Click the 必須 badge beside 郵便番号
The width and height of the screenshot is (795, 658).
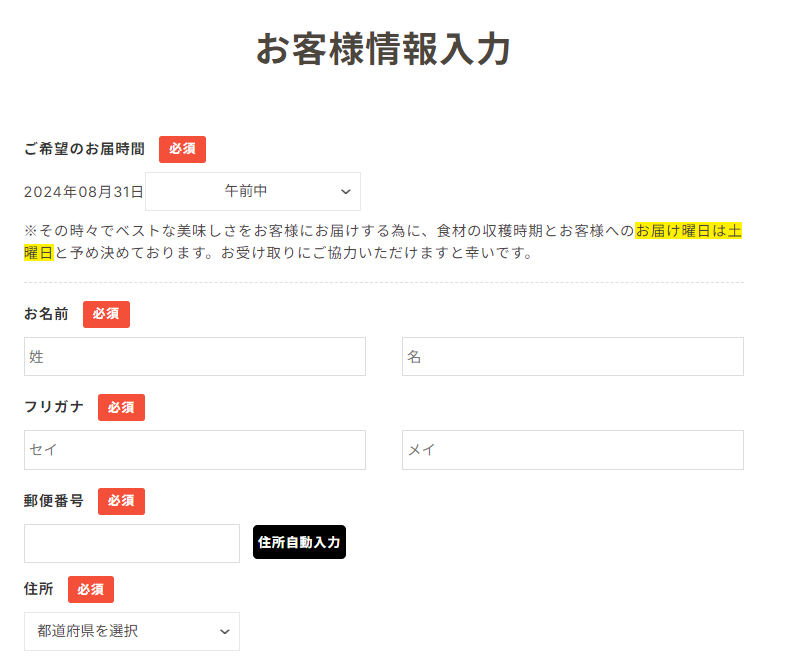(x=121, y=501)
